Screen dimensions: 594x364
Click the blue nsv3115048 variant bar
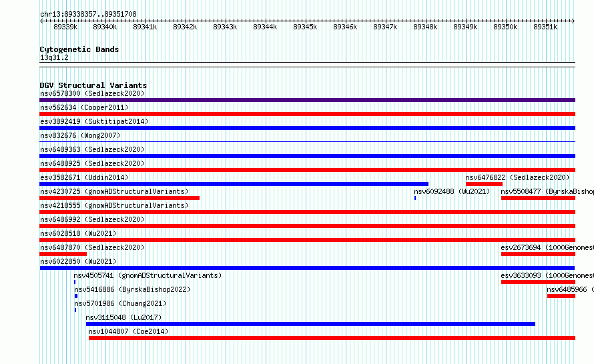(x=310, y=324)
